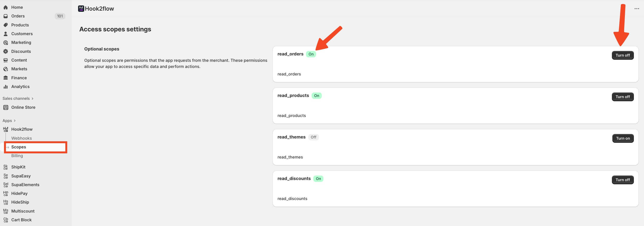Turn off the read_products scope
Screen dimensions: 644x226
point(623,97)
